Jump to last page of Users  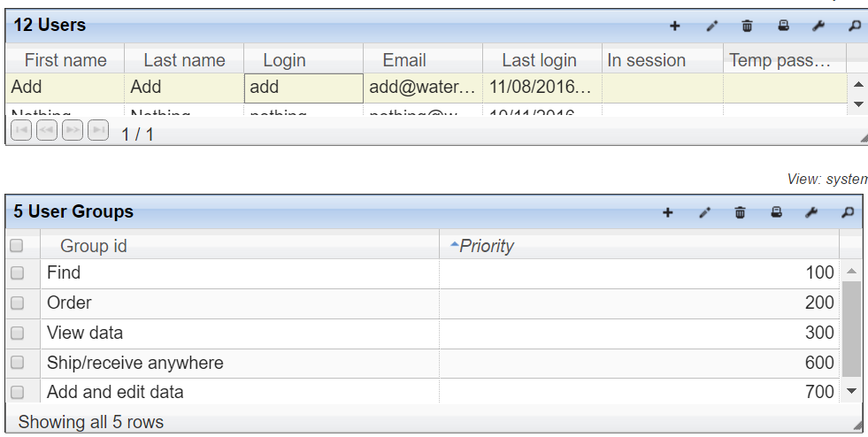[98, 131]
